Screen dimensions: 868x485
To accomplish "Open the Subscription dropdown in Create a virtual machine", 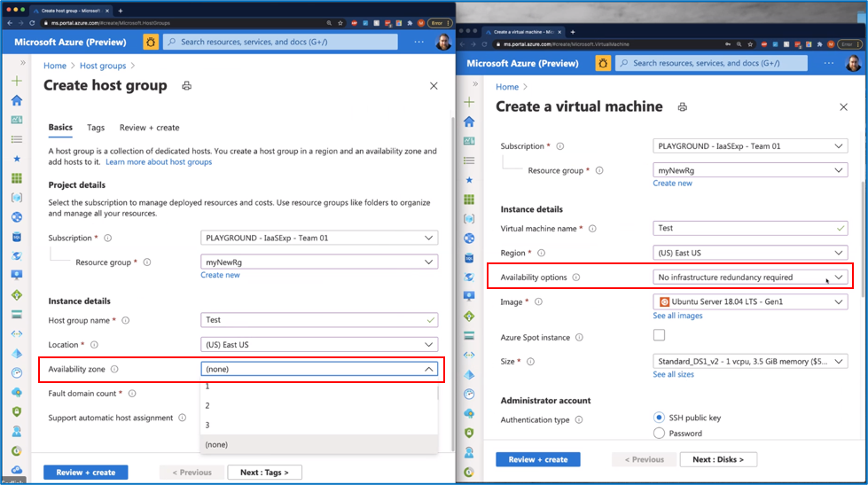I will tap(750, 146).
